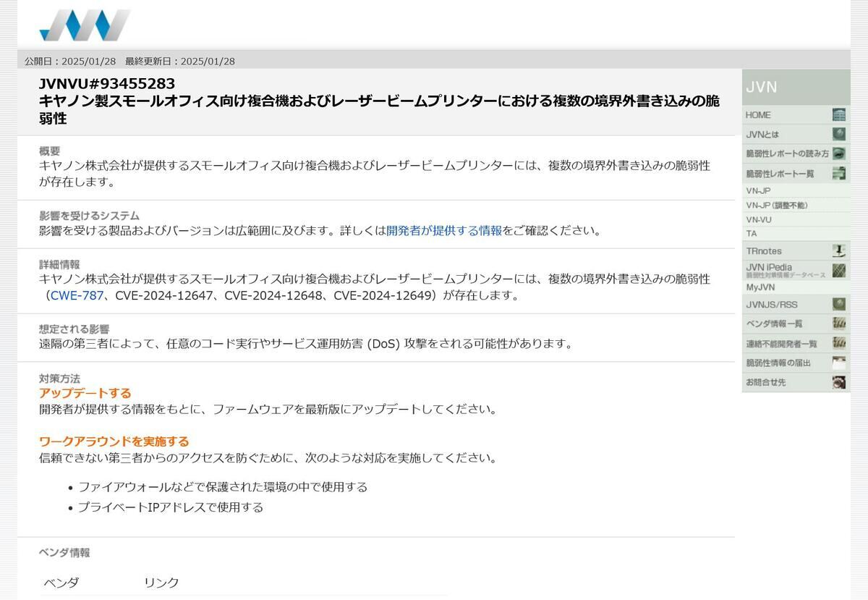
Task: Click the 信頼できない第三者からのアクセス workaround sentence
Action: [268, 458]
